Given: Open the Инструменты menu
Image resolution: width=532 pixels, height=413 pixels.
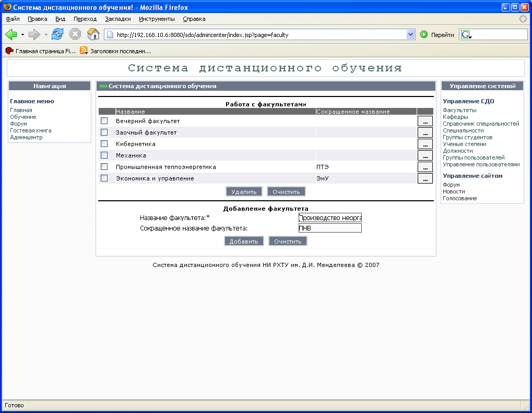Looking at the screenshot, I should click(x=157, y=19).
